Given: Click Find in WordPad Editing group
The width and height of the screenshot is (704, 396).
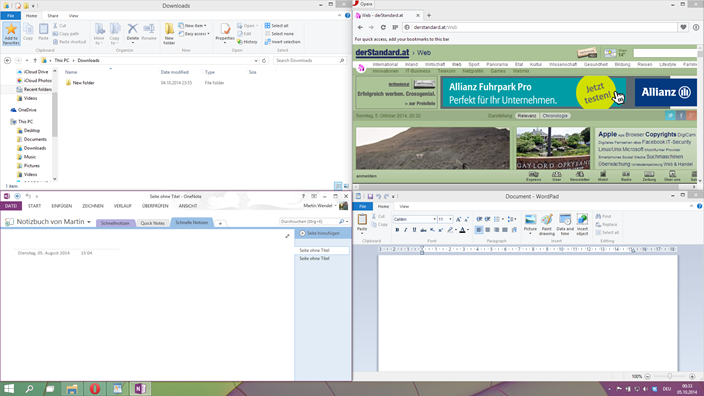Looking at the screenshot, I should pyautogui.click(x=603, y=216).
